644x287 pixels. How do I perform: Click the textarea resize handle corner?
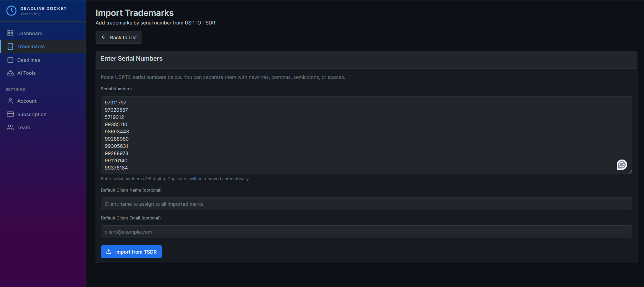click(630, 172)
